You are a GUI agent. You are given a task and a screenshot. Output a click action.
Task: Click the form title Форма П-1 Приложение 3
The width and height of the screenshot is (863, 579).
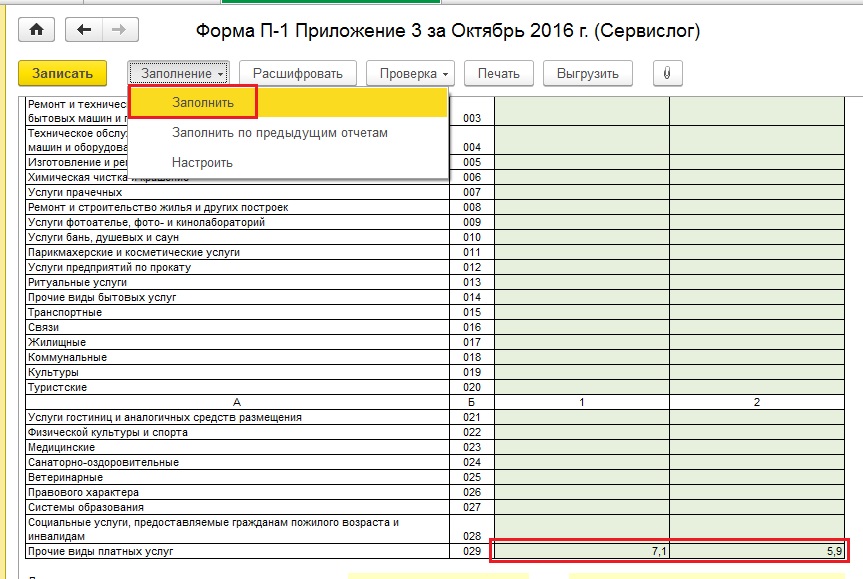(447, 31)
